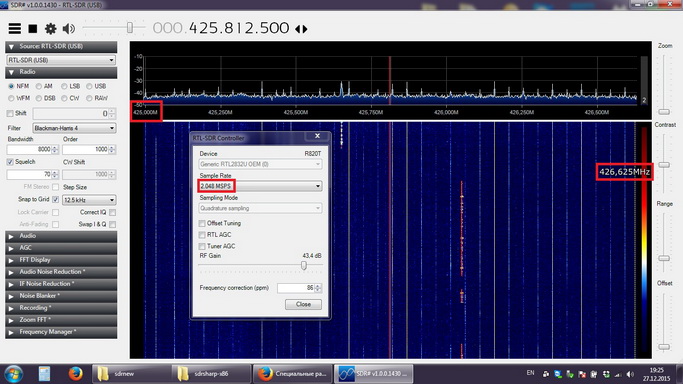Stop the radio with the stop icon

(33, 29)
